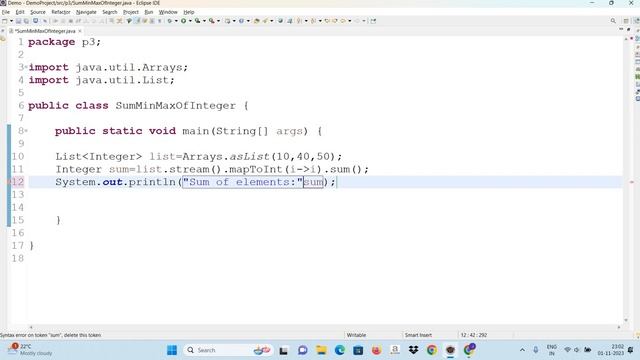Open the New file dropdown arrow
The height and width of the screenshot is (360, 640).
[x=11, y=21]
